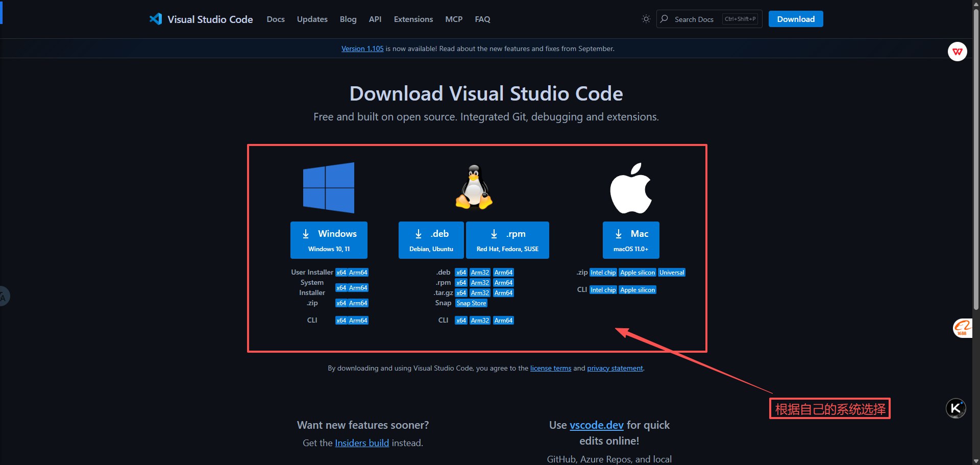Click the white Apple logo icon
The height and width of the screenshot is (465, 980).
(x=631, y=188)
